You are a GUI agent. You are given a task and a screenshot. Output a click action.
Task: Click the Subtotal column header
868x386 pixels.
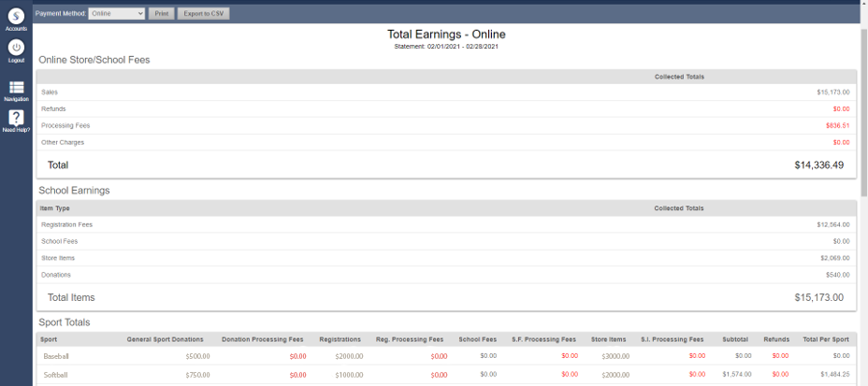click(735, 339)
